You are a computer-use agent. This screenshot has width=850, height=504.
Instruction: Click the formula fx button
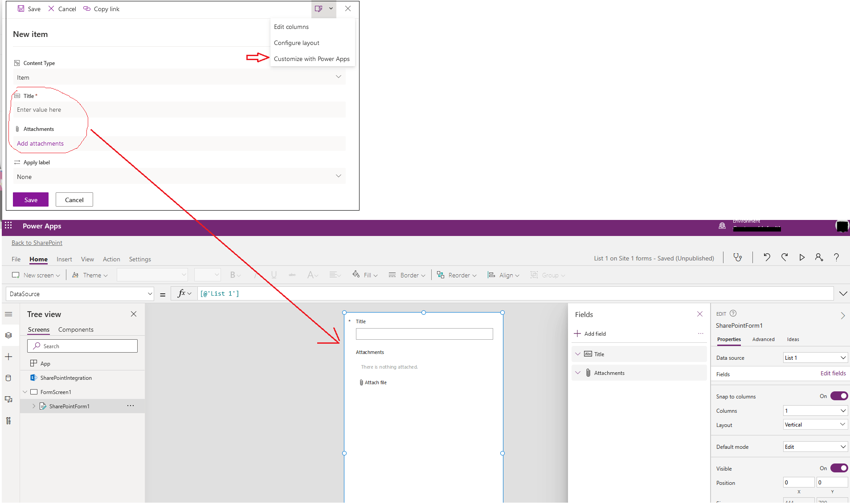click(184, 293)
